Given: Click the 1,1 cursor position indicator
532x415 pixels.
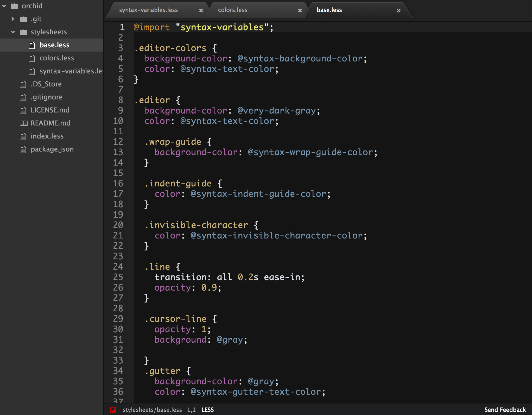Looking at the screenshot, I should 191,410.
